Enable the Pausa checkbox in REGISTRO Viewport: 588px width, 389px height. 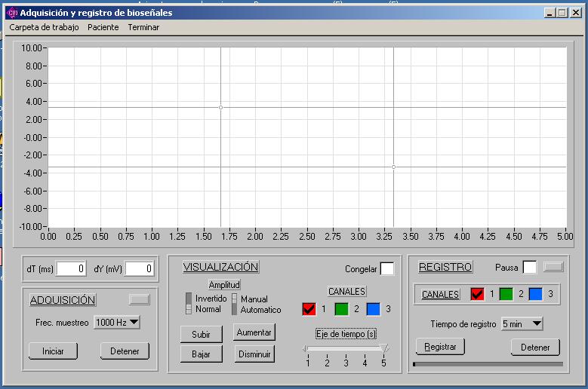(x=530, y=267)
